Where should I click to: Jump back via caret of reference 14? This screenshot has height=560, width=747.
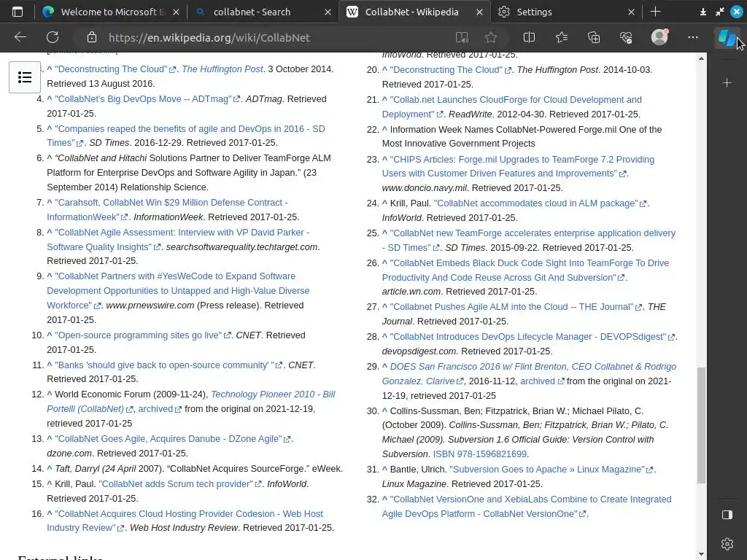coord(50,468)
